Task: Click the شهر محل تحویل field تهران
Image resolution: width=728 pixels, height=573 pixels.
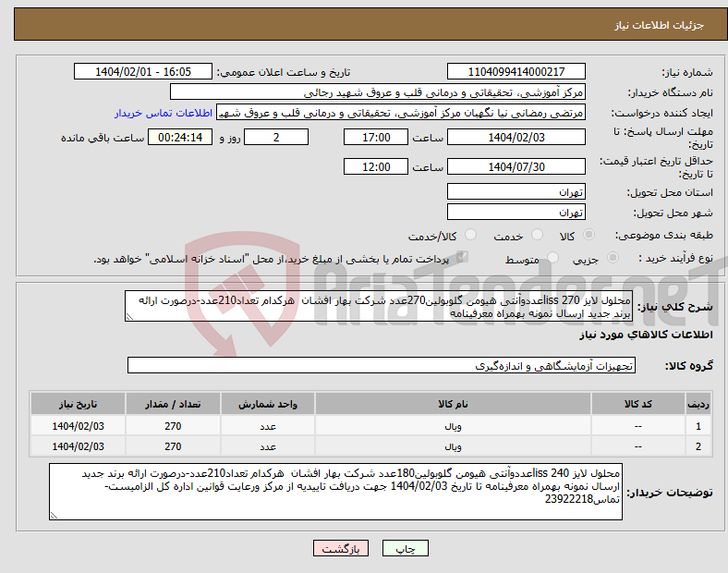Action: pyautogui.click(x=516, y=213)
